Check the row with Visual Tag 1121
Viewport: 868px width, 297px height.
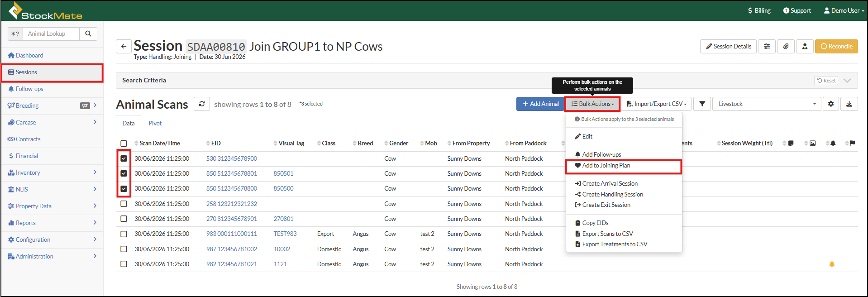(x=124, y=264)
